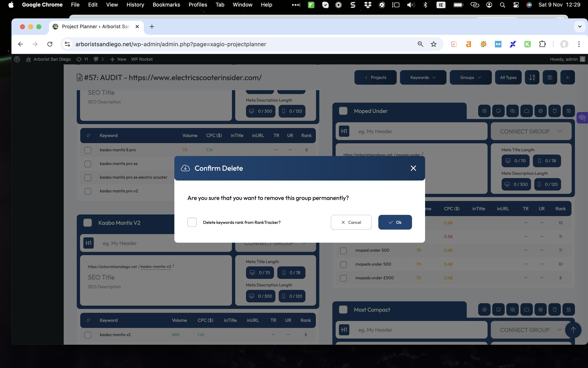Image resolution: width=588 pixels, height=368 pixels.
Task: Open Profiles menu in menu bar
Action: (198, 5)
